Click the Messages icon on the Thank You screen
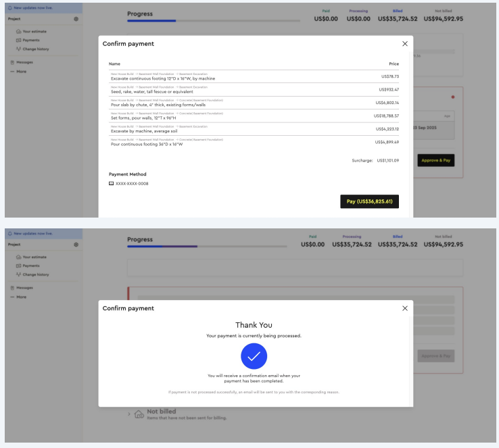This screenshot has height=448, width=499. [12, 288]
